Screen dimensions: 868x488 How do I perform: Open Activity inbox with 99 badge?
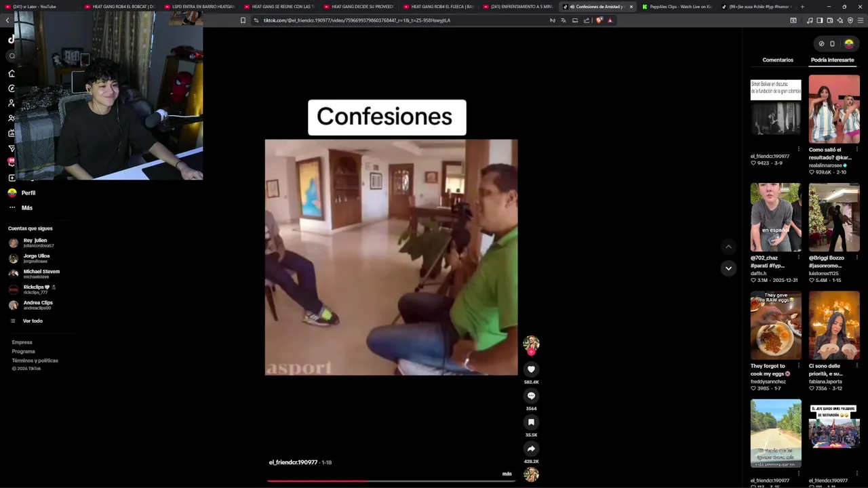tap(12, 163)
